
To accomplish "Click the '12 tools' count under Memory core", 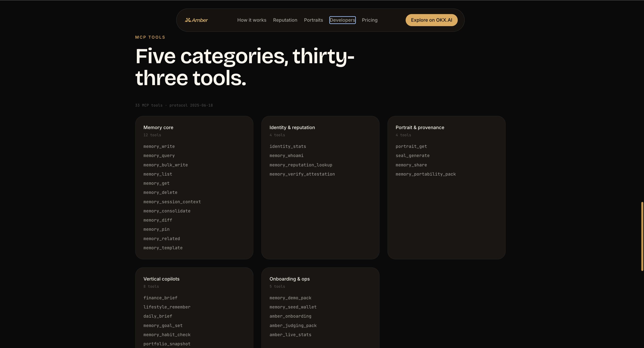I will click(152, 135).
